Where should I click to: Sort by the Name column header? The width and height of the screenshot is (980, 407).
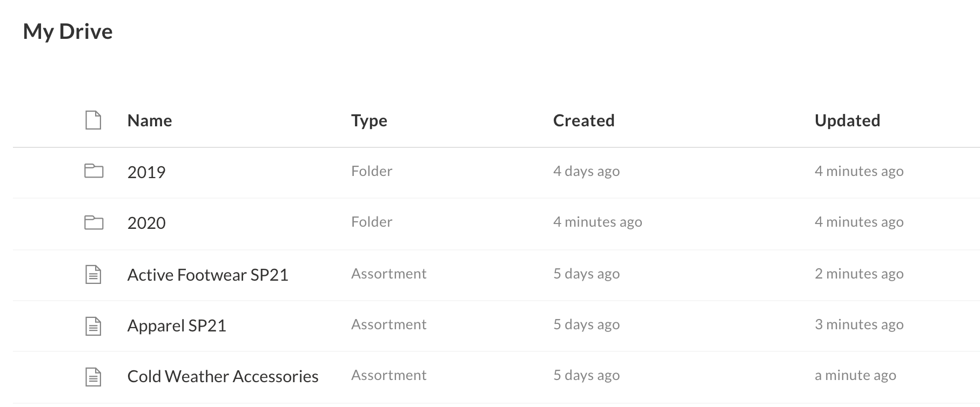(x=150, y=120)
